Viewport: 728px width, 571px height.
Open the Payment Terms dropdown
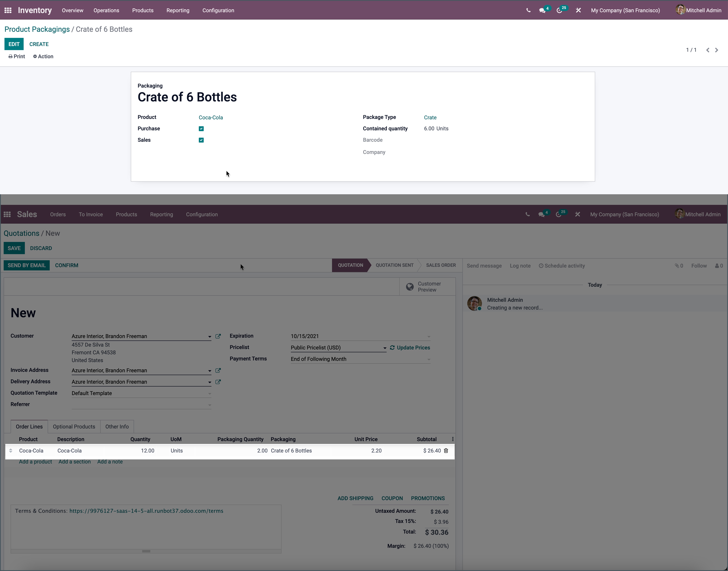429,359
